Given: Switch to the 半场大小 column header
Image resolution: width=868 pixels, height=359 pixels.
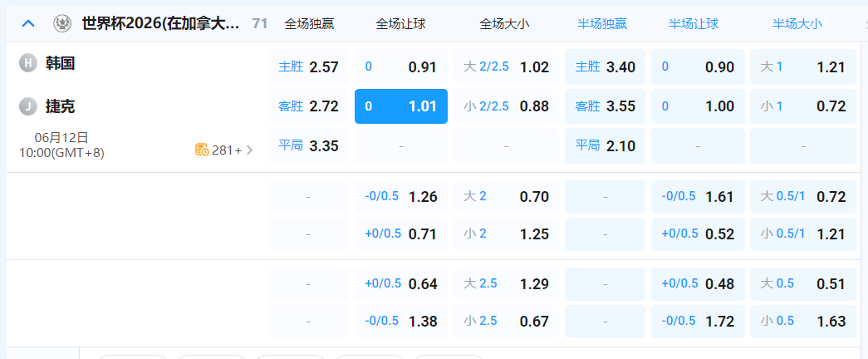Looking at the screenshot, I should click(x=797, y=24).
